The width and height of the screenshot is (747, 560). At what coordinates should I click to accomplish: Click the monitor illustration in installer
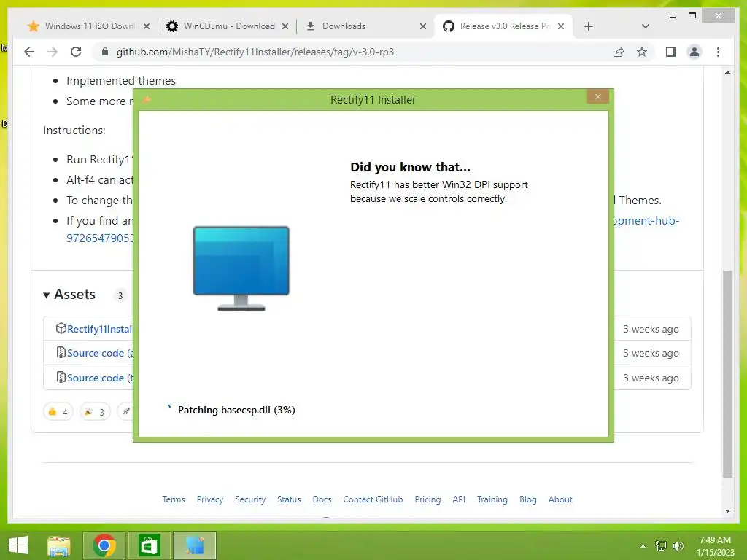pos(241,268)
